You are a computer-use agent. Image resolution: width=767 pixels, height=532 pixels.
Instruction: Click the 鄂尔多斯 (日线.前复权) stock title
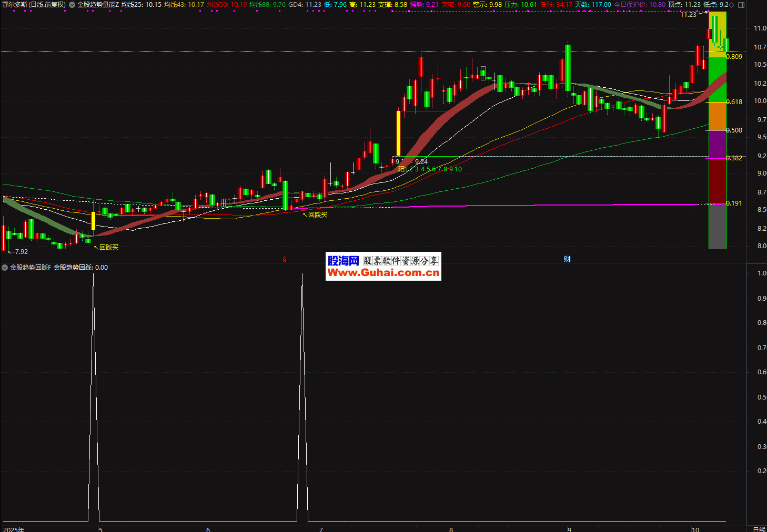(34, 5)
